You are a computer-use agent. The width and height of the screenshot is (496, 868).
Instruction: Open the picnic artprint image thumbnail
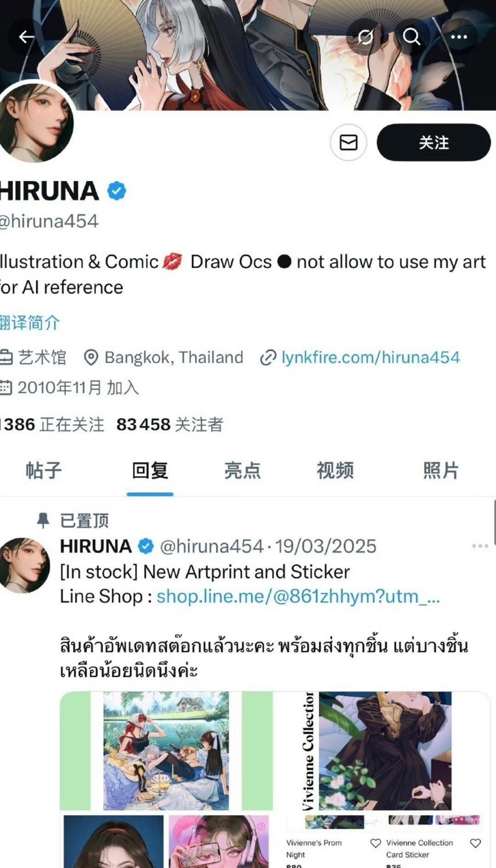[x=166, y=750]
